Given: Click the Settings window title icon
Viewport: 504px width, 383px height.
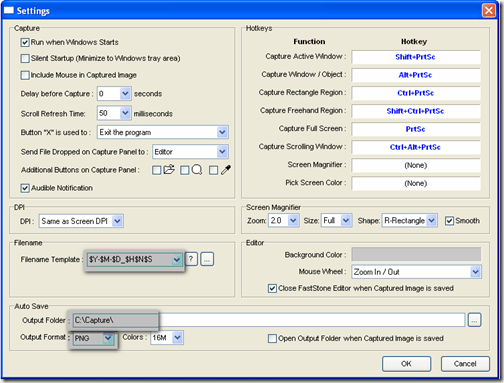Looking at the screenshot, I should pyautogui.click(x=9, y=10).
